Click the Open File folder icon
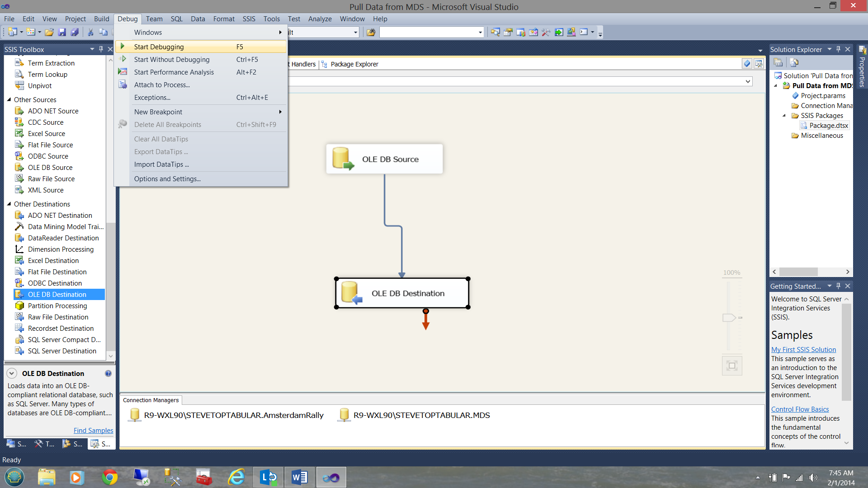868x488 pixels. pyautogui.click(x=49, y=32)
